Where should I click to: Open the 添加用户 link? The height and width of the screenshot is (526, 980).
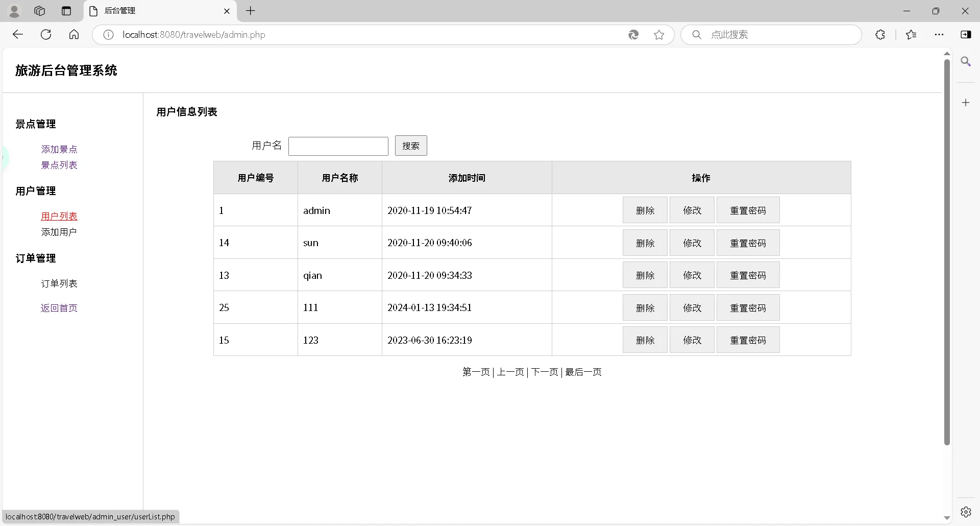click(x=59, y=231)
